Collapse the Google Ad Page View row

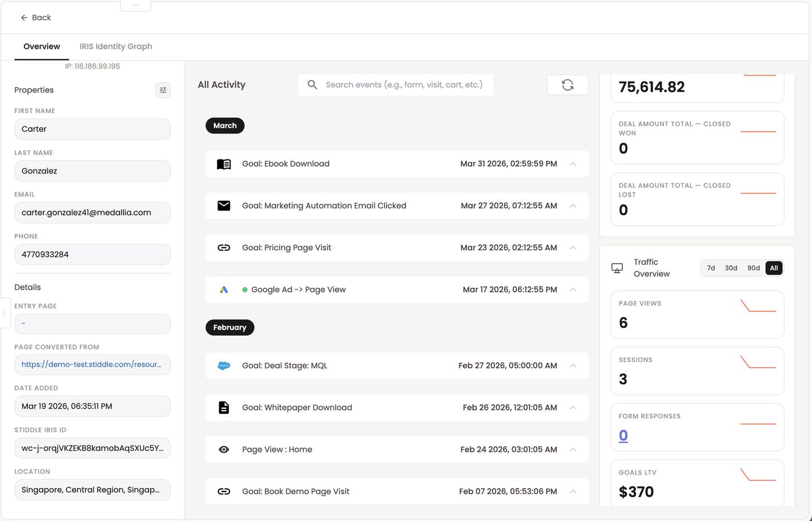573,290
